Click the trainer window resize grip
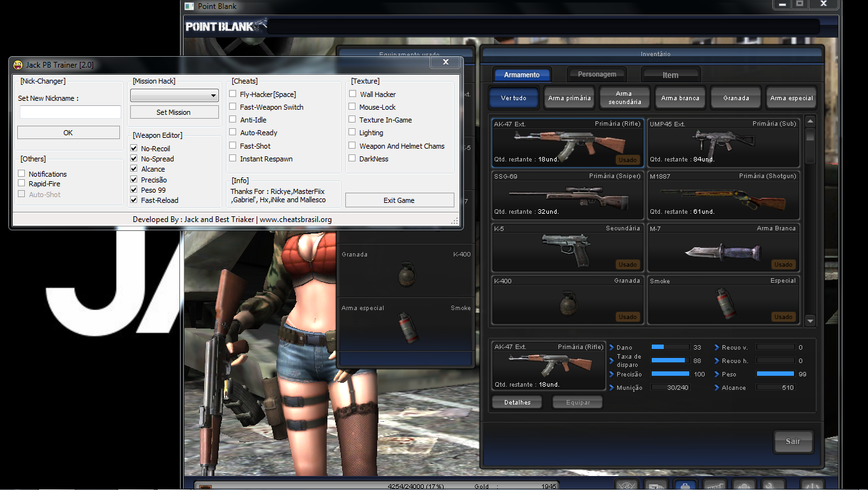Screen dimensions: 868x490 (x=455, y=221)
